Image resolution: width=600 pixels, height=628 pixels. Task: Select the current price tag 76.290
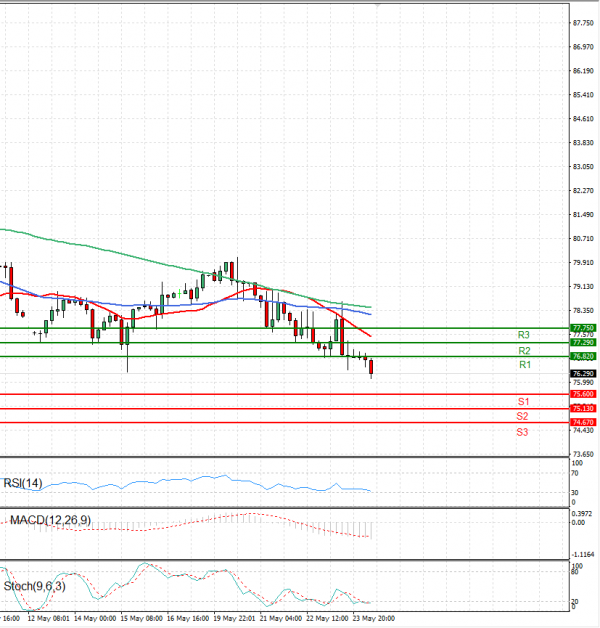tap(583, 373)
